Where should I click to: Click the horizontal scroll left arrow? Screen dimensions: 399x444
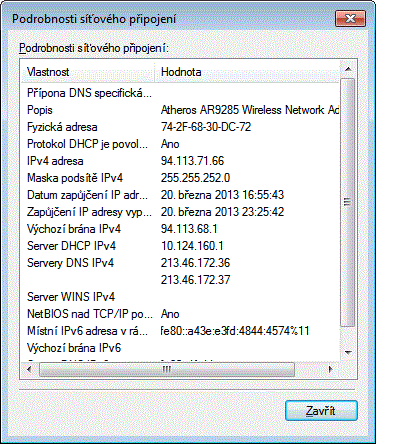click(x=29, y=369)
